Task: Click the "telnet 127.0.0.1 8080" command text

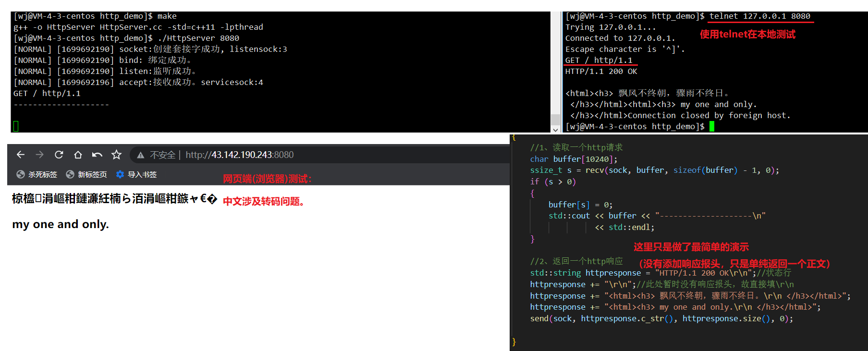Action: [760, 16]
